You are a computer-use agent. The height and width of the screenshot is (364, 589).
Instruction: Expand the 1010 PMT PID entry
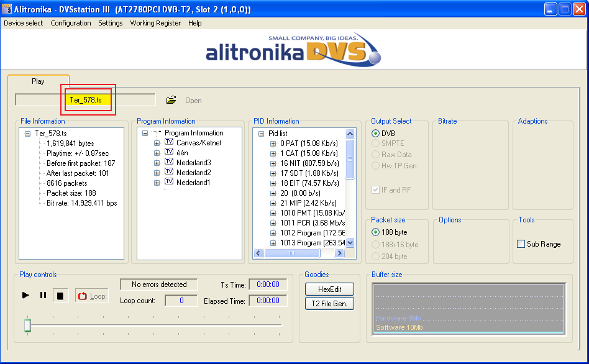pos(273,213)
